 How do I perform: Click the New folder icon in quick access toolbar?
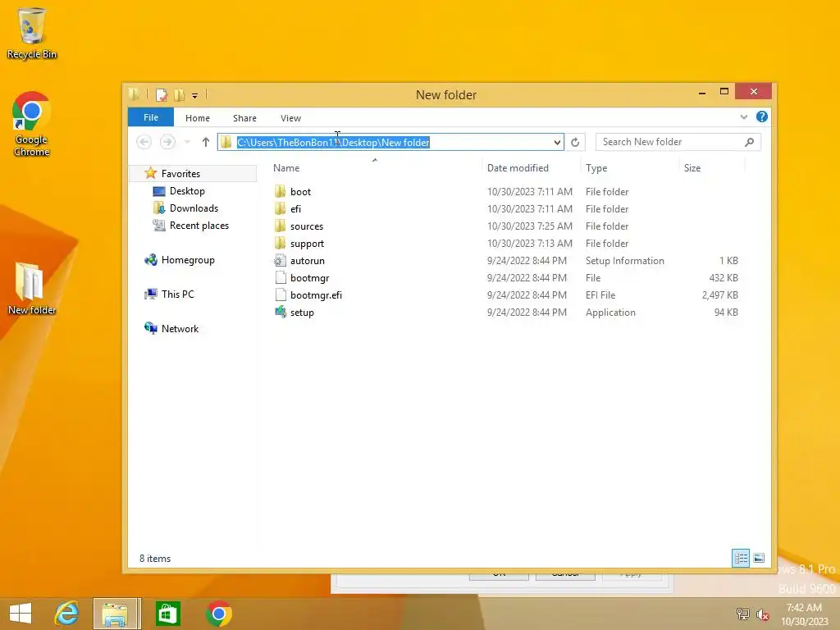(x=180, y=95)
